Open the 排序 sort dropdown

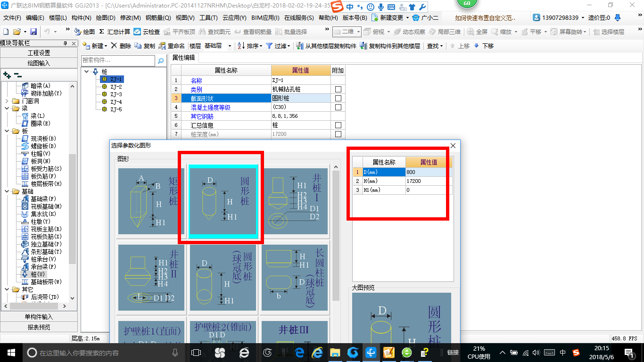tap(260, 46)
